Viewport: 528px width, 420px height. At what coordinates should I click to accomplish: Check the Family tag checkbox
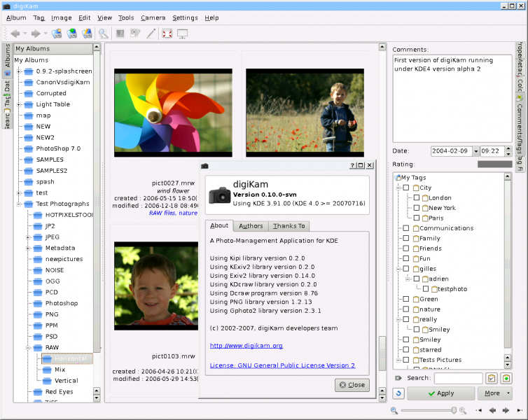click(x=406, y=238)
